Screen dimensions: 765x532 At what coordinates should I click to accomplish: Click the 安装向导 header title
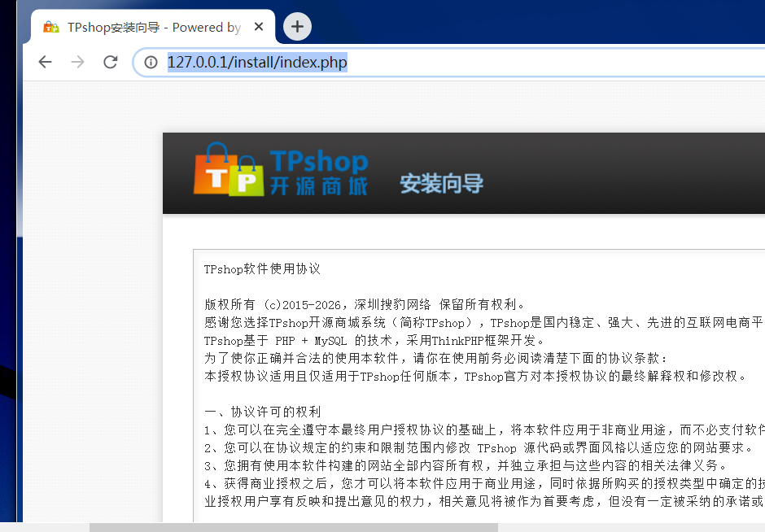442,184
